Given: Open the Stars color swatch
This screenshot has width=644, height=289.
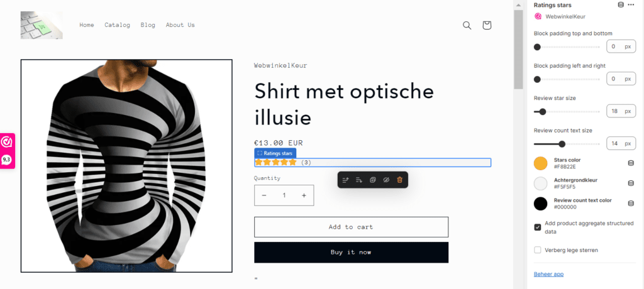Looking at the screenshot, I should coord(540,163).
